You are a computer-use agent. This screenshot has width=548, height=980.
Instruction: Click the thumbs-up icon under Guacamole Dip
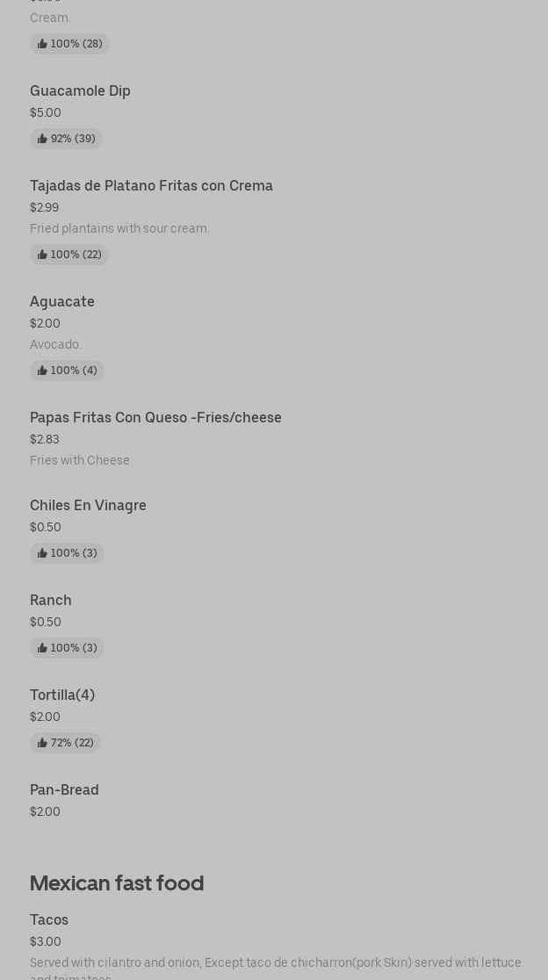click(42, 139)
